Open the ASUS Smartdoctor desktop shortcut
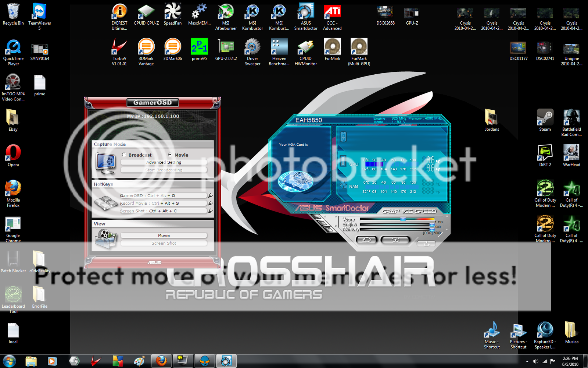 point(306,17)
